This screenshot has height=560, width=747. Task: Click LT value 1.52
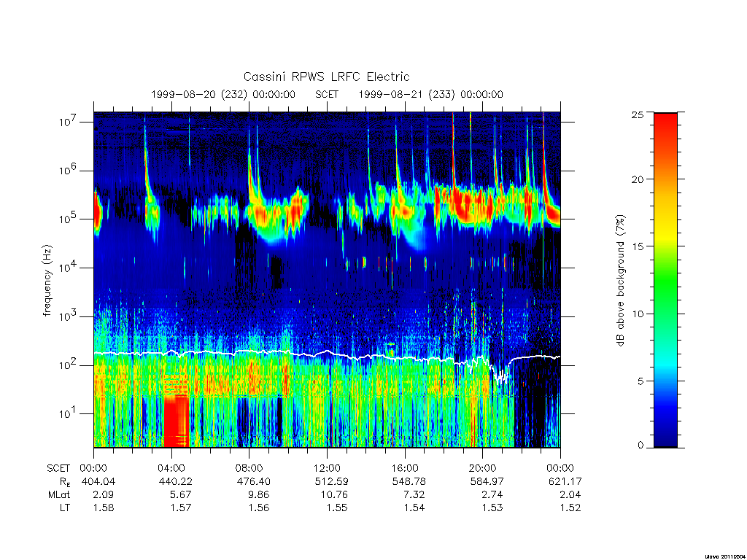tap(570, 507)
